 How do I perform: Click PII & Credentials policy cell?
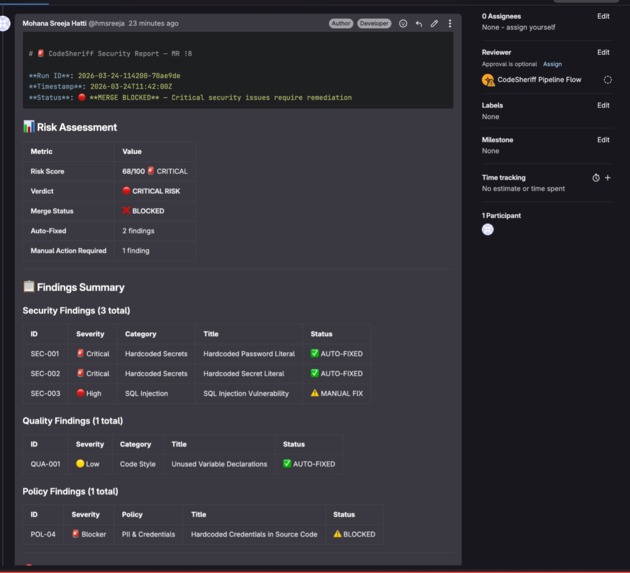pyautogui.click(x=148, y=534)
